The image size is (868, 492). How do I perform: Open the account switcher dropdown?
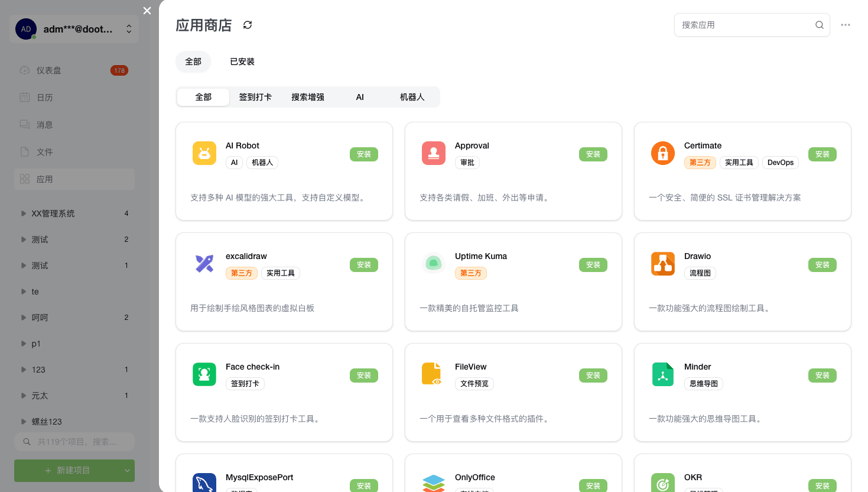click(129, 29)
